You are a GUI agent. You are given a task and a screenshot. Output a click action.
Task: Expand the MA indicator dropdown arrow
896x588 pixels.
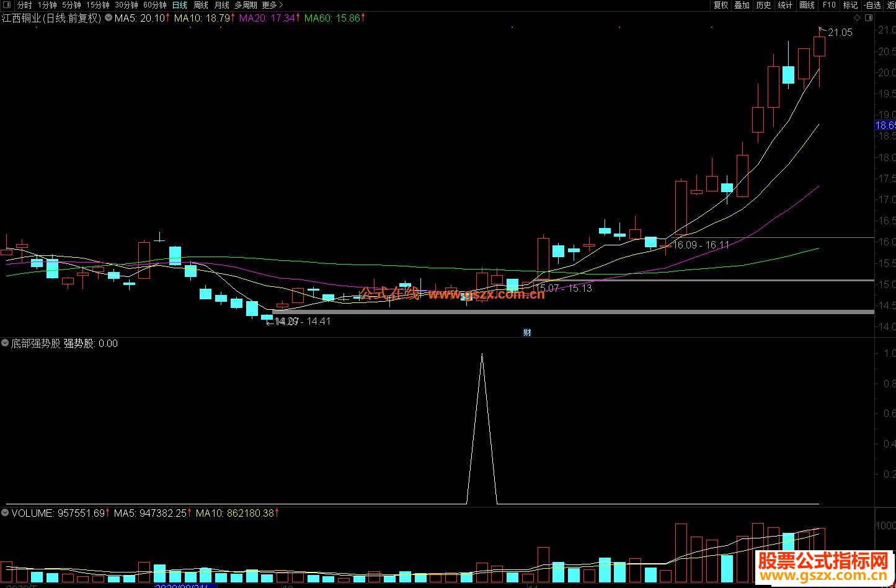[x=109, y=18]
